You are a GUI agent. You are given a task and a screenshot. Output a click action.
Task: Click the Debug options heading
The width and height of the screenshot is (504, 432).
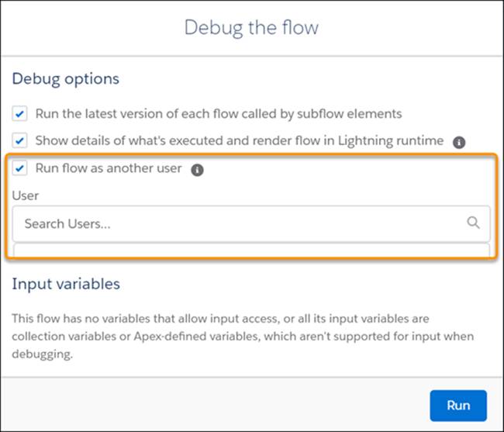click(66, 79)
